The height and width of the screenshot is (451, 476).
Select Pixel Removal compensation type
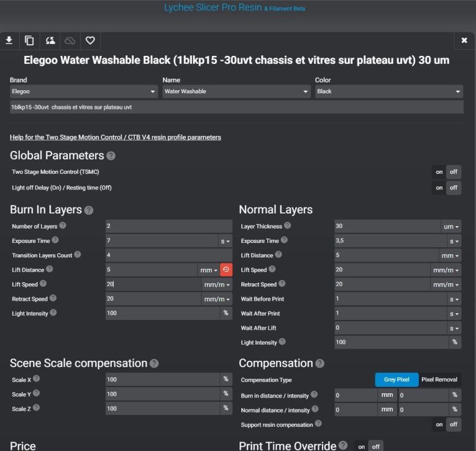(439, 379)
